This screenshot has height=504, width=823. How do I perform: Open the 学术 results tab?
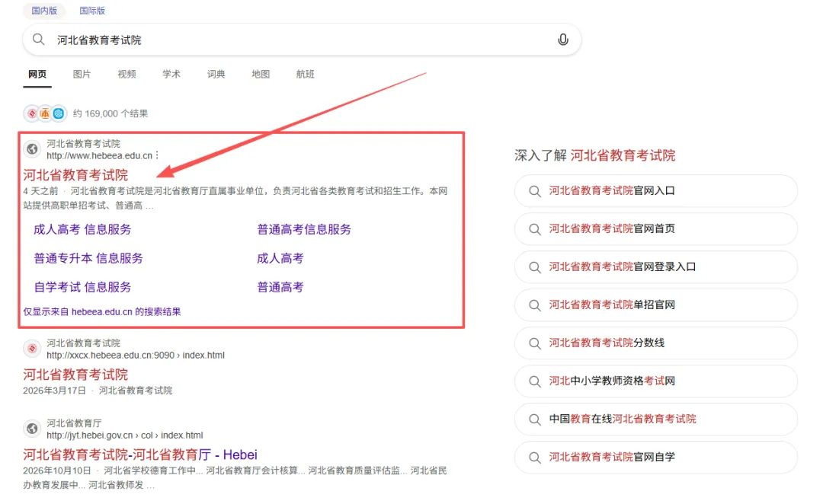point(171,74)
